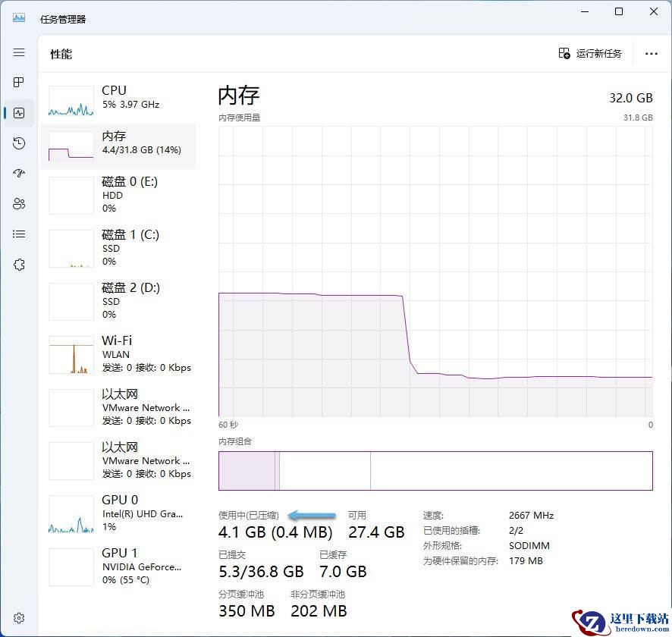
Task: Click 运行新任务 button
Action: 590,54
